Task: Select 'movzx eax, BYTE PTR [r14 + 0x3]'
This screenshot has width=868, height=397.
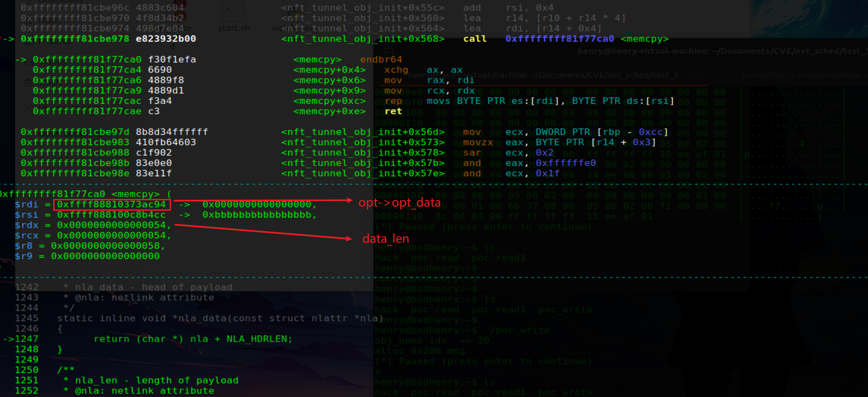Action: pos(559,143)
